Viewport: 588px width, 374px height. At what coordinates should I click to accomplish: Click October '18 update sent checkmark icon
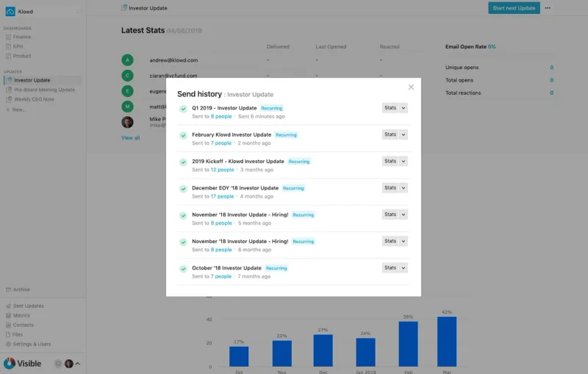[x=183, y=269]
